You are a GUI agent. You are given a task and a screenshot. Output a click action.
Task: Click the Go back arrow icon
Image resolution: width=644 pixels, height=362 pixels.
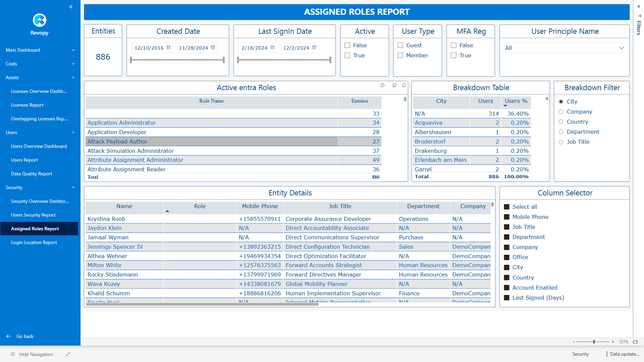8,336
